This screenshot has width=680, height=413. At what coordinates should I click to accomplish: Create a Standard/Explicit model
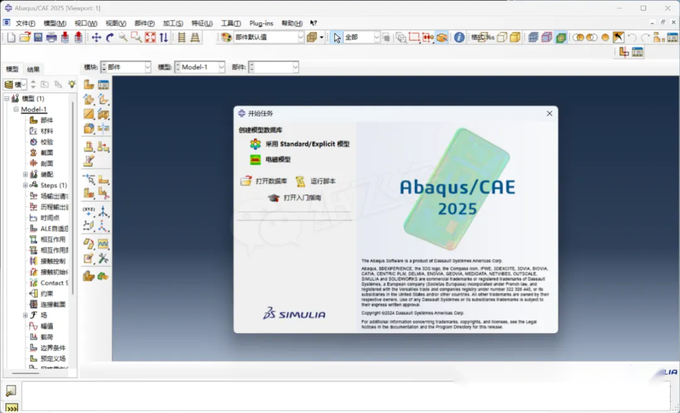(300, 144)
